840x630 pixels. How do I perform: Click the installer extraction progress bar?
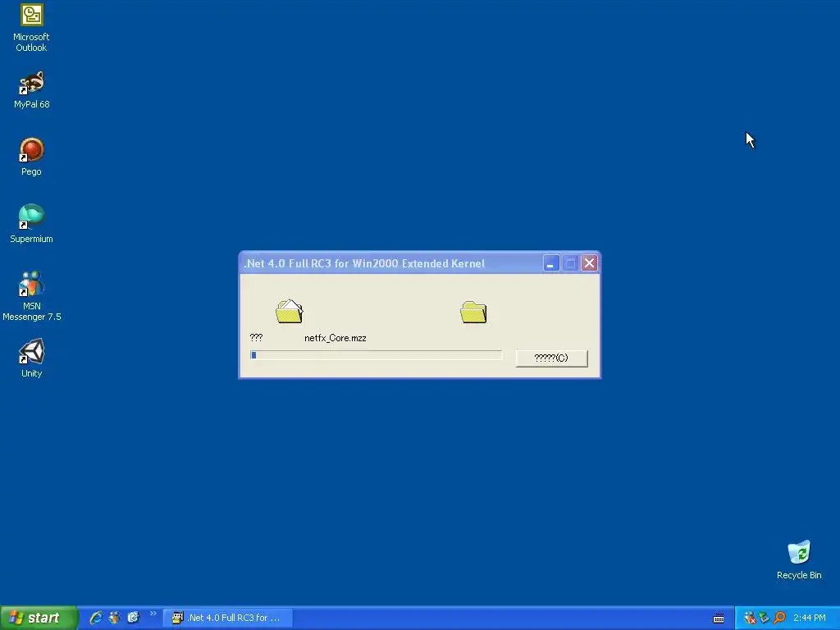(376, 355)
